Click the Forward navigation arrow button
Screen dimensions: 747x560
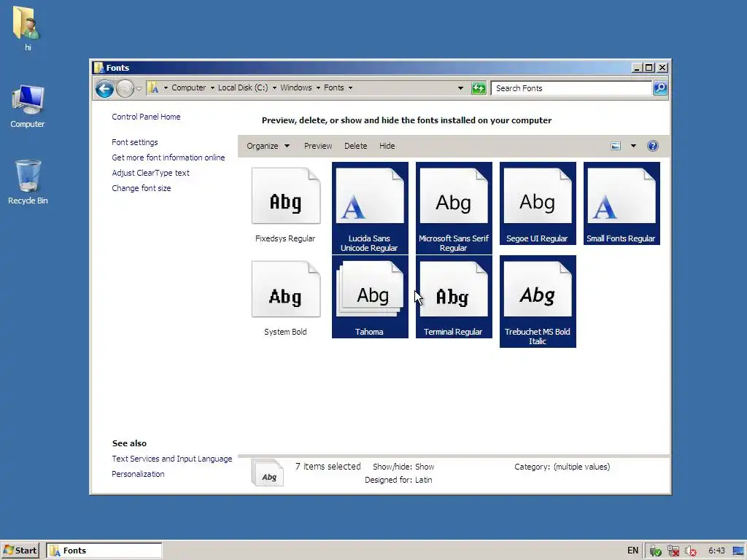point(125,88)
